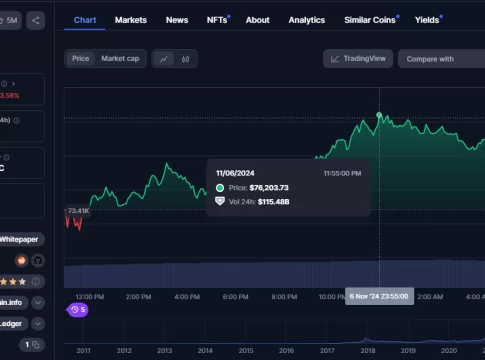Image resolution: width=485 pixels, height=360 pixels.
Task: Switch to line chart view icon
Action: 163,59
